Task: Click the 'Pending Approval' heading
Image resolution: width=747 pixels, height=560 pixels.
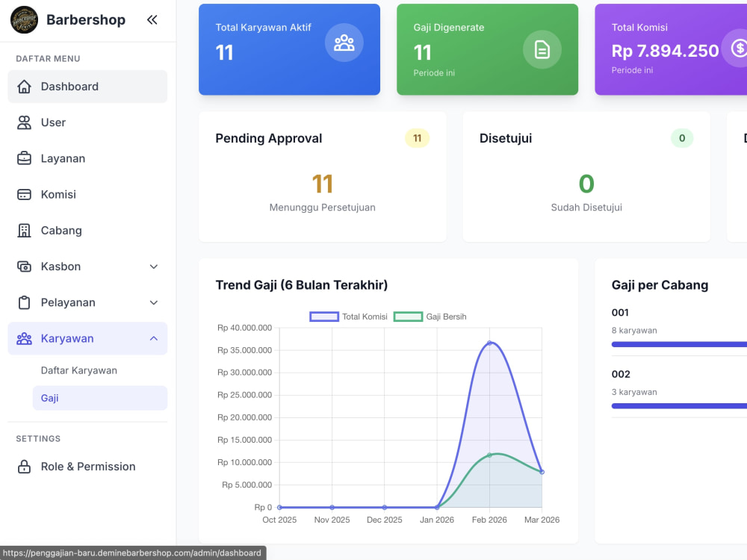Action: (x=269, y=138)
